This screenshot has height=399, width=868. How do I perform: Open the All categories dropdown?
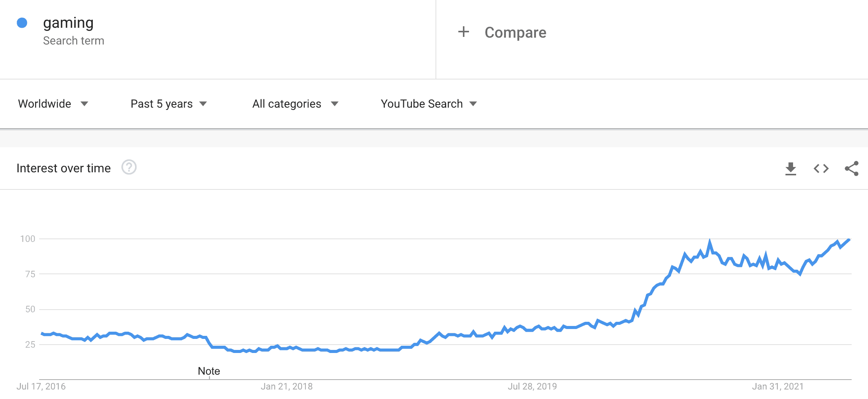295,104
